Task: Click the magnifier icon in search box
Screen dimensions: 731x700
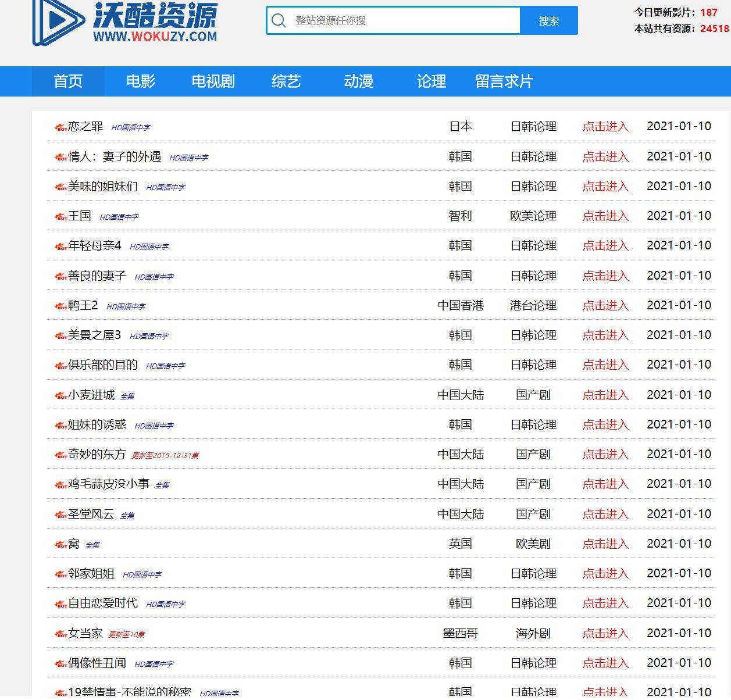Action: (x=279, y=21)
